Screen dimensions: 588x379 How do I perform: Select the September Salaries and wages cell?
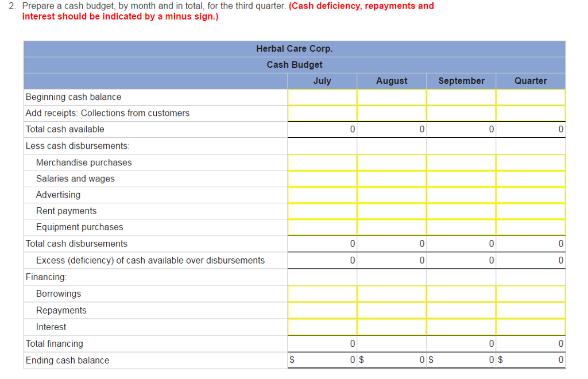click(461, 179)
